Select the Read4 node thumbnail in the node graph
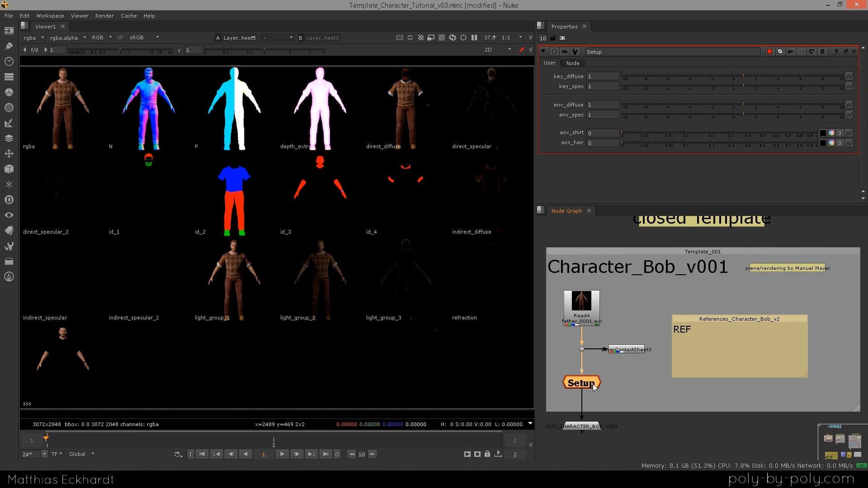This screenshot has height=488, width=868. point(581,302)
